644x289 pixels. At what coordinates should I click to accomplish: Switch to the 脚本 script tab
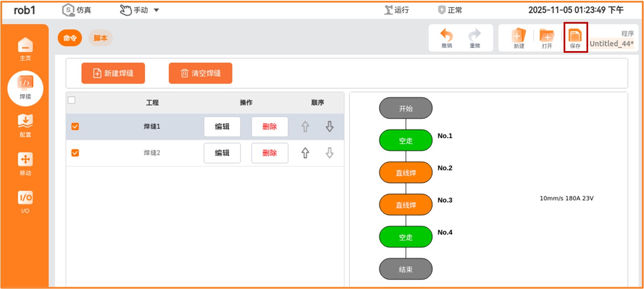pos(101,38)
